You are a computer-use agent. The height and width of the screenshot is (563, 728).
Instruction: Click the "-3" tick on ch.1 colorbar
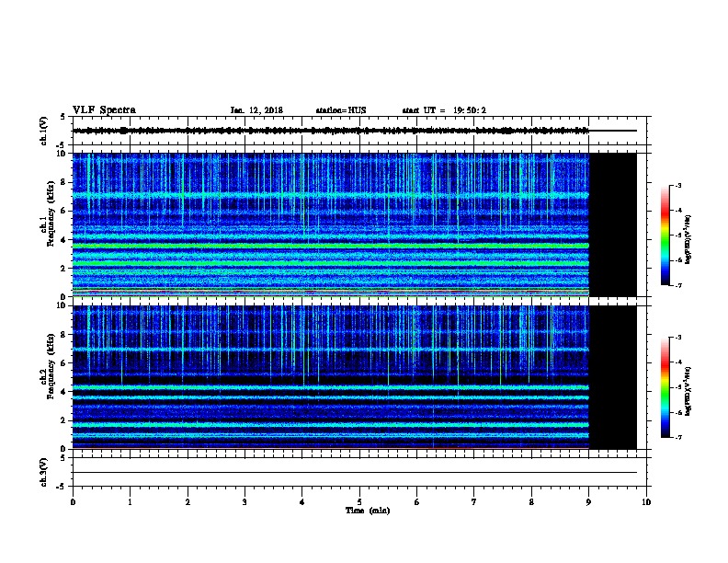click(x=677, y=185)
